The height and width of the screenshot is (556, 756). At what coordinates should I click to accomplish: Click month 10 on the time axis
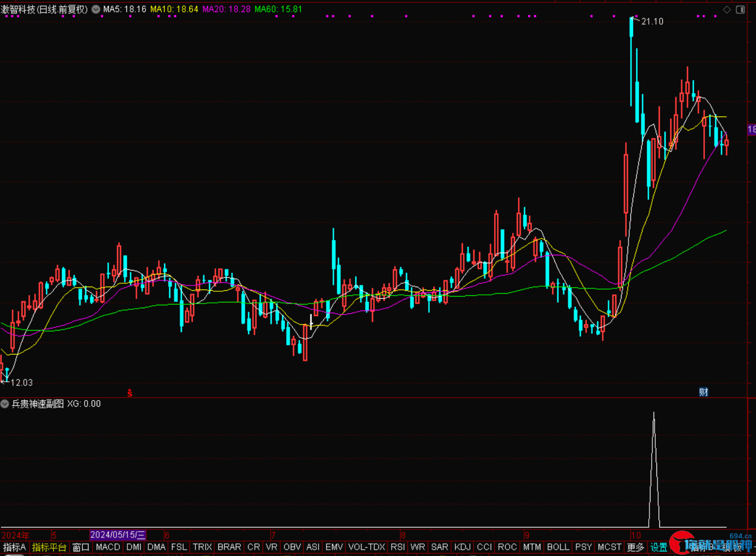coord(637,535)
